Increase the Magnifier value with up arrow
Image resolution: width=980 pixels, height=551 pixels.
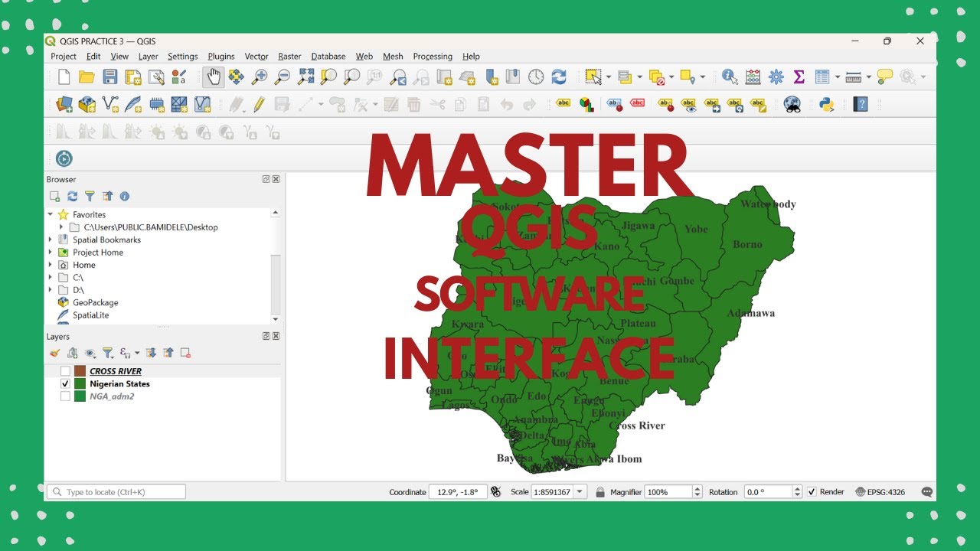tap(697, 489)
